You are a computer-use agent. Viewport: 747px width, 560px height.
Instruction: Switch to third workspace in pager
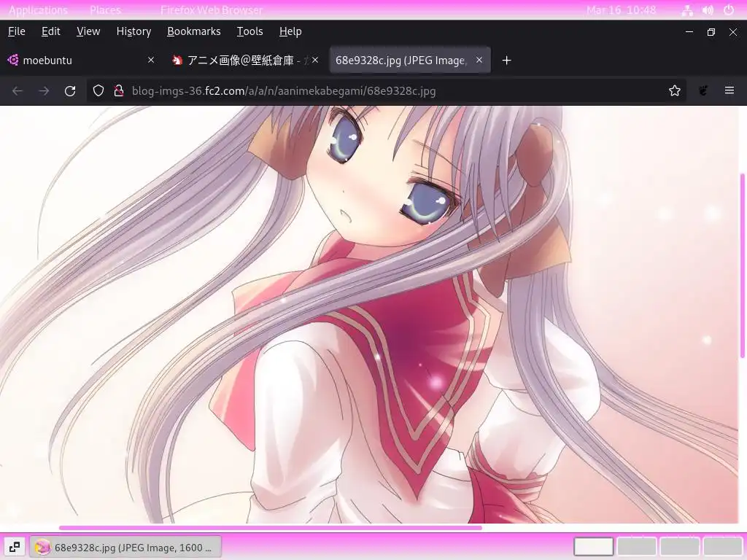(680, 547)
